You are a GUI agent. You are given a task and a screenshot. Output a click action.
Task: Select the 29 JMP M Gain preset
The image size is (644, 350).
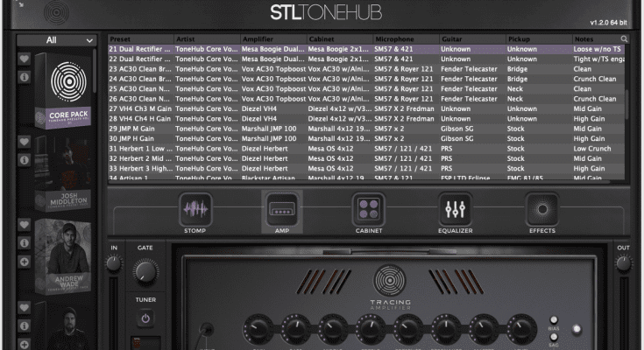point(140,128)
